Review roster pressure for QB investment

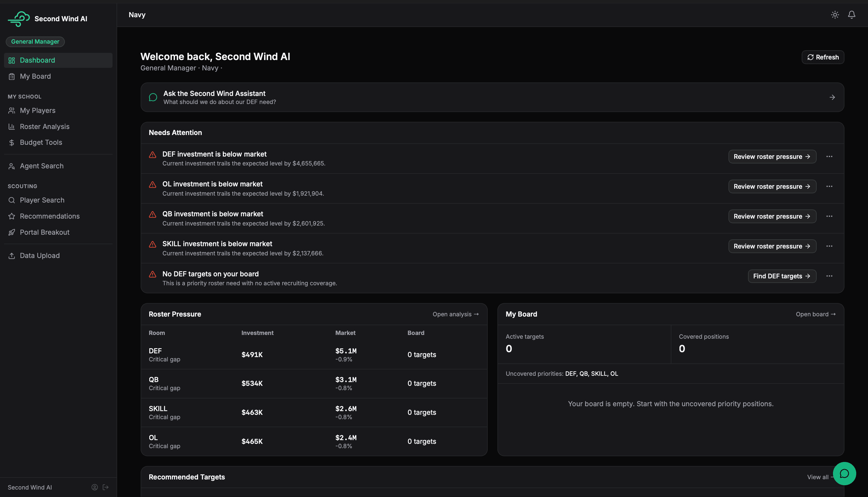tap(772, 216)
